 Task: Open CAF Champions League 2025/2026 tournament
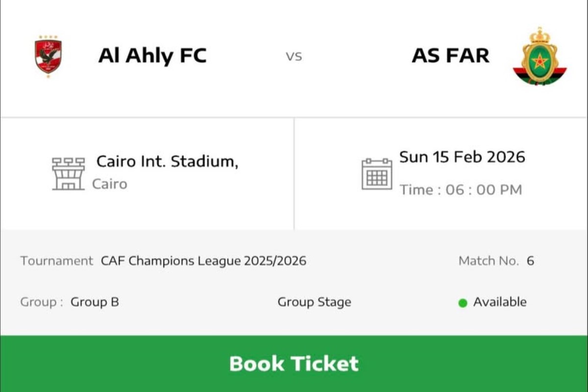point(203,261)
